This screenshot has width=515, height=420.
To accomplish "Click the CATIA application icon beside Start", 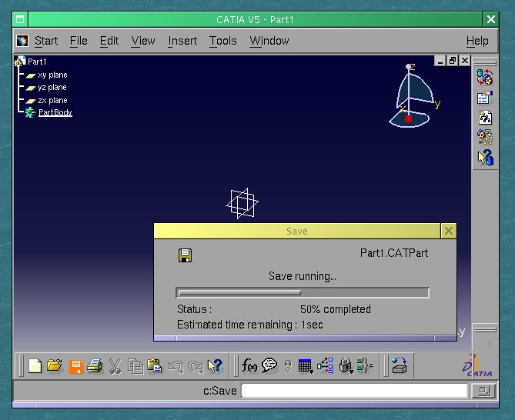I will [x=22, y=41].
